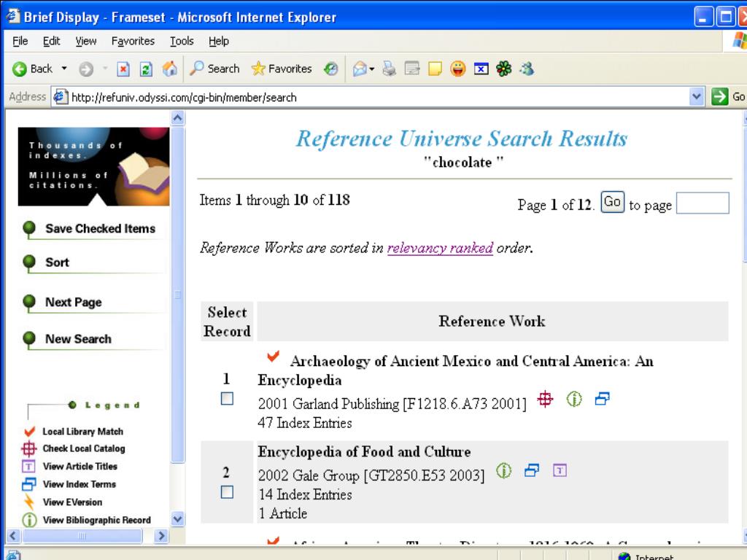The width and height of the screenshot is (747, 560).
Task: Click the red Local Library Match checkmark on record 1
Action: point(273,356)
